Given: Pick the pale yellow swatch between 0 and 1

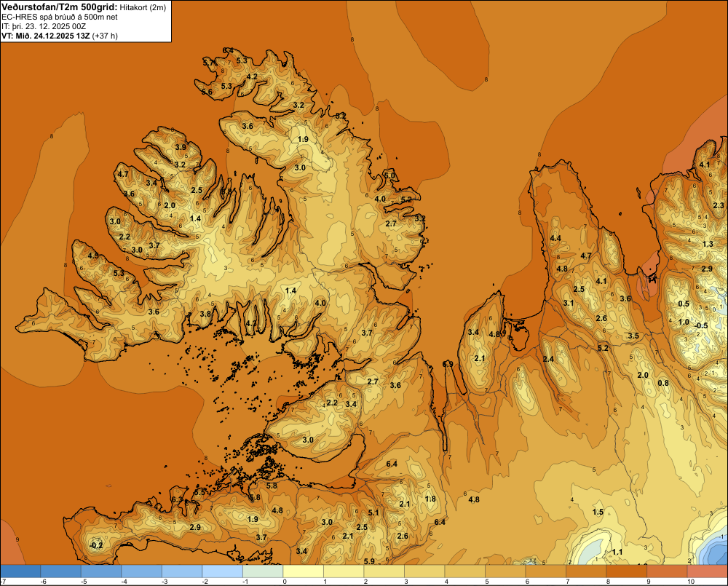Looking at the screenshot, I should pos(303,571).
